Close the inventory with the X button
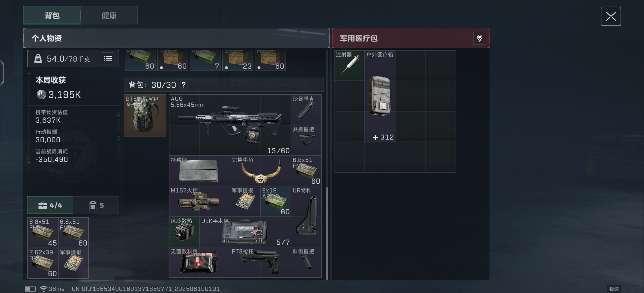The height and width of the screenshot is (293, 644). pyautogui.click(x=611, y=16)
